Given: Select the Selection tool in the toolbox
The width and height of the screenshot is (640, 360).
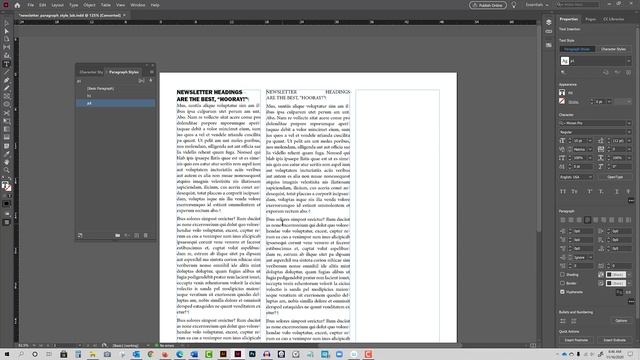Looking at the screenshot, I should coord(7,23).
